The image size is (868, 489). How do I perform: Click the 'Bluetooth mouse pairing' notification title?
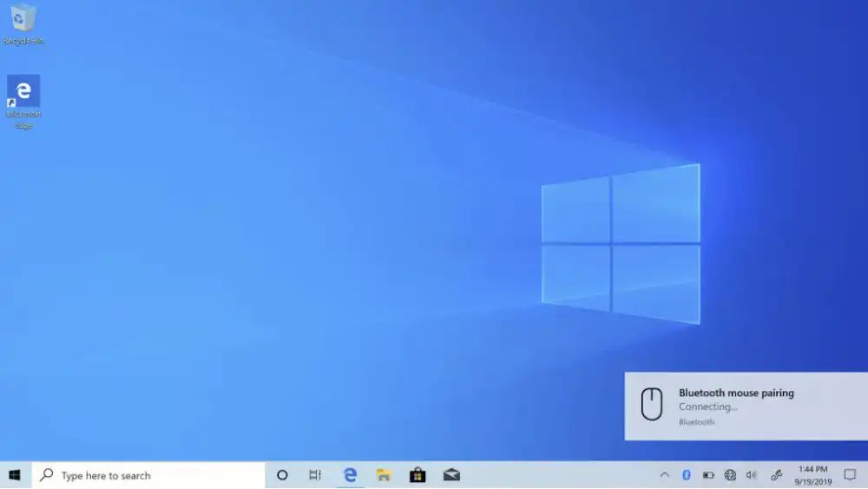coord(736,393)
